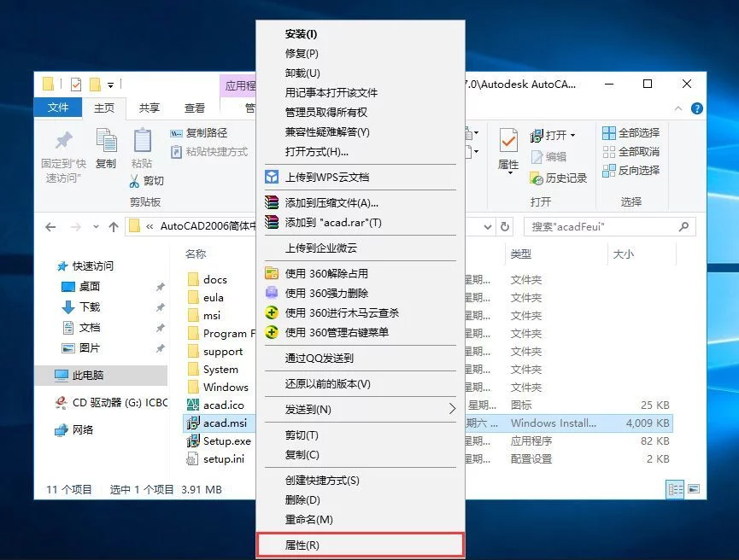Collapse the ribbon with the chevron
The width and height of the screenshot is (739, 560).
(678, 108)
